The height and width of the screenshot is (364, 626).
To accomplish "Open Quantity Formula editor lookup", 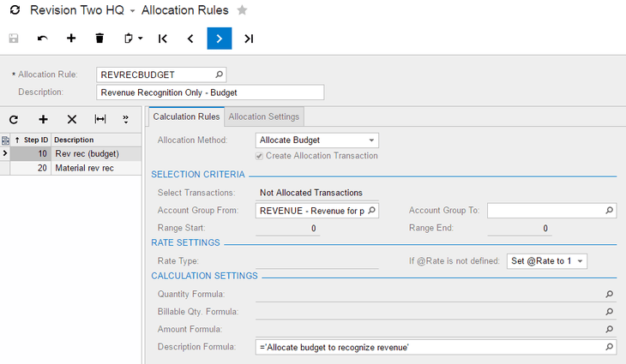I will click(609, 294).
